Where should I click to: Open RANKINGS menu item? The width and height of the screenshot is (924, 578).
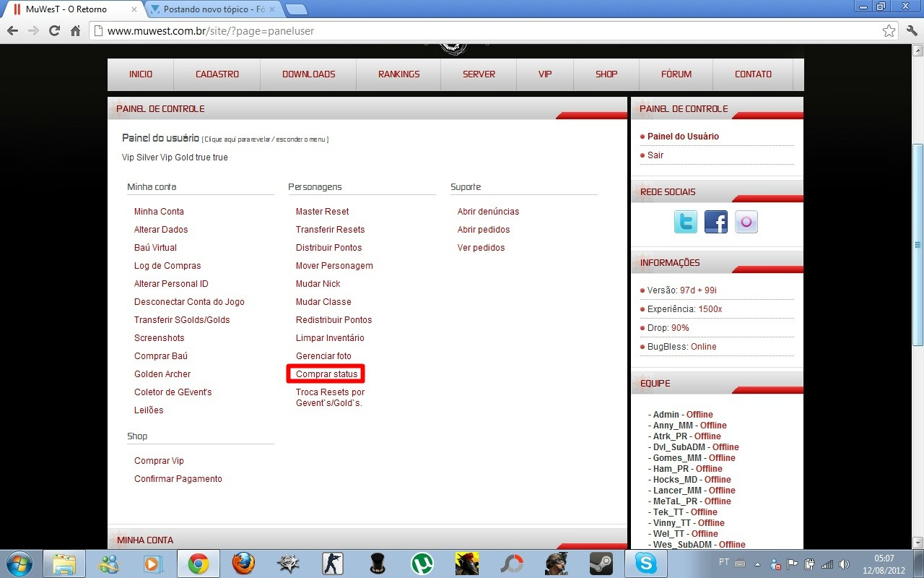[x=398, y=74]
